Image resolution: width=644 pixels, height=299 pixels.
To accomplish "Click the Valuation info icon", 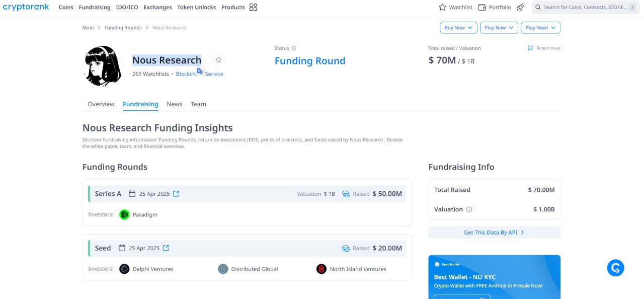I will tap(469, 209).
